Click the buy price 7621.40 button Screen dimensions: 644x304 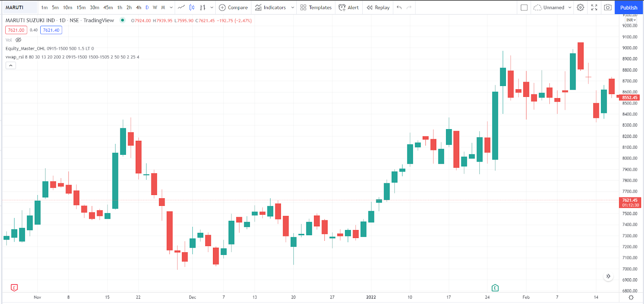pos(51,30)
